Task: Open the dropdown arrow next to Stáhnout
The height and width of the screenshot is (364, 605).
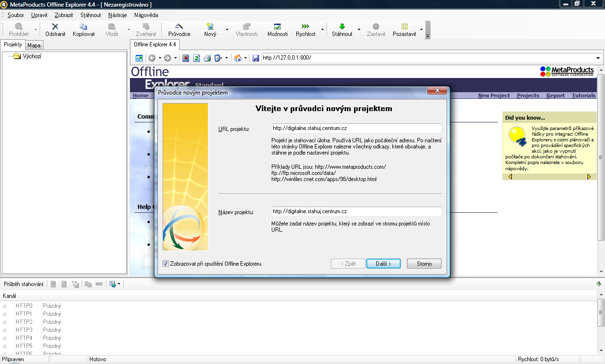Action: click(359, 29)
